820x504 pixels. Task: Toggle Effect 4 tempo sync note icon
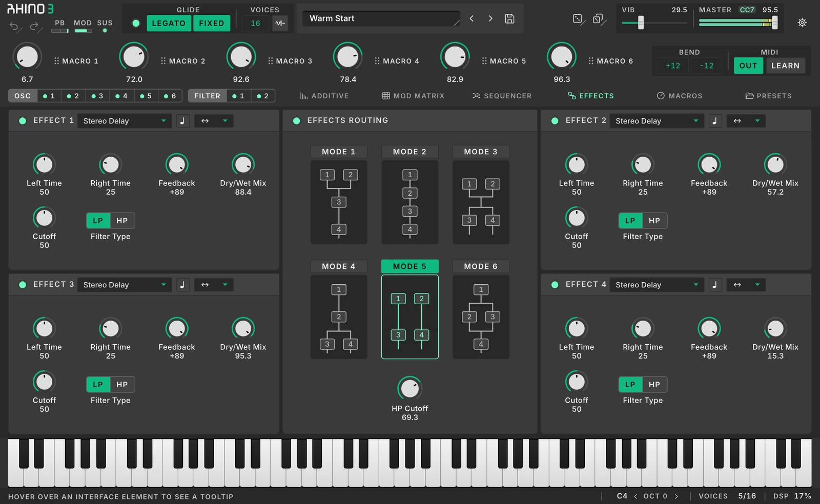coord(715,285)
